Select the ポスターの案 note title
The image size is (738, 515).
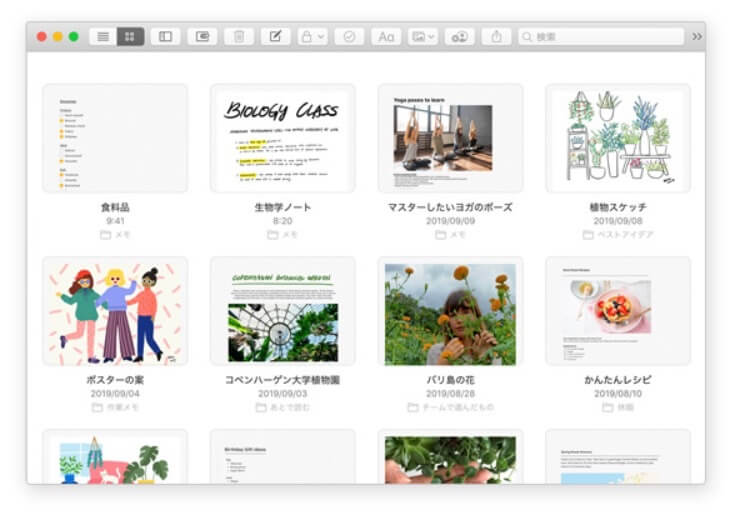115,380
